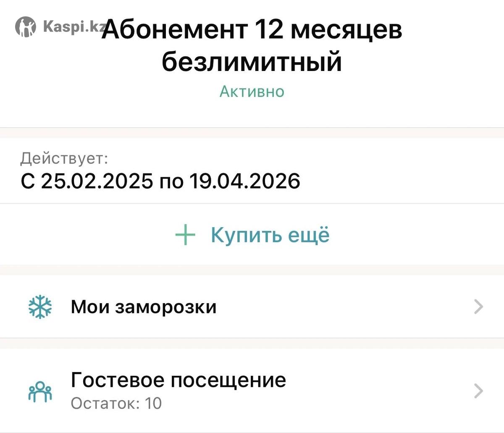
Task: Click the guest visit people icon
Action: [40, 391]
